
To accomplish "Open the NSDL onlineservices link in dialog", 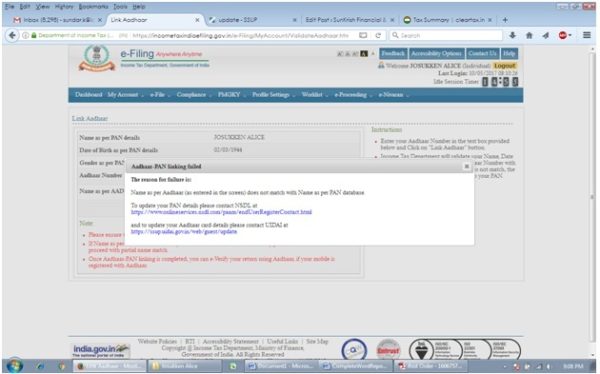I will click(221, 212).
